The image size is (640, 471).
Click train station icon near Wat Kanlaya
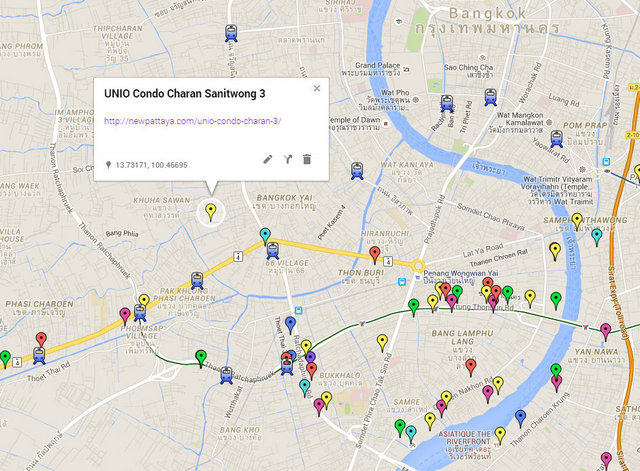(357, 171)
